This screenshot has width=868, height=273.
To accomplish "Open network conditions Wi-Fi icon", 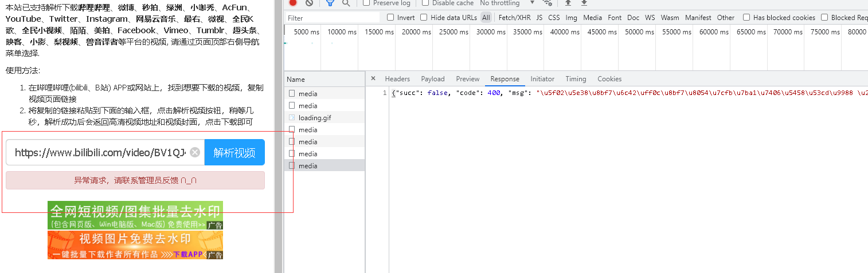I will point(548,3).
